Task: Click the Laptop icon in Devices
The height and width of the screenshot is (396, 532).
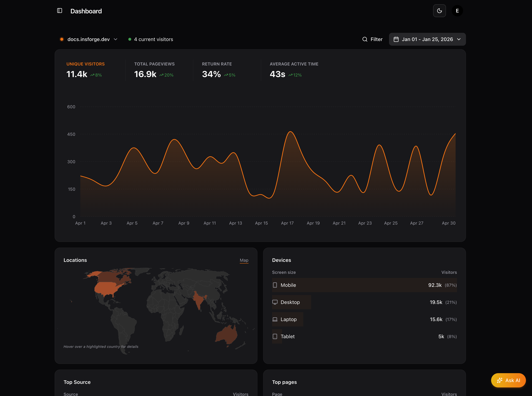Action: coord(275,319)
